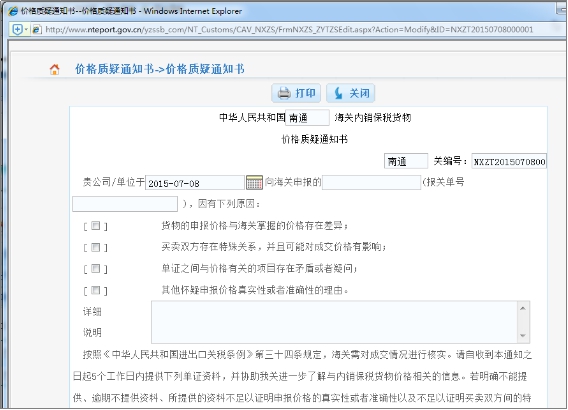568x410 pixels.
Task: Open the calendar date picker icon
Action: coord(254,182)
